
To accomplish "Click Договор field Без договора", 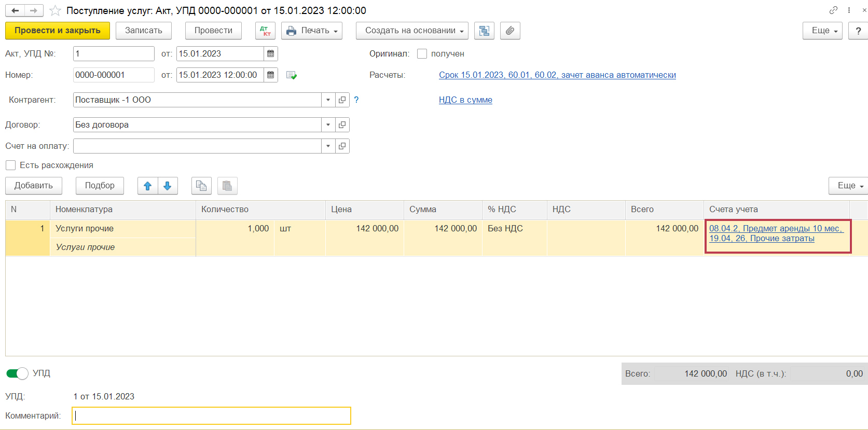I will coord(197,124).
